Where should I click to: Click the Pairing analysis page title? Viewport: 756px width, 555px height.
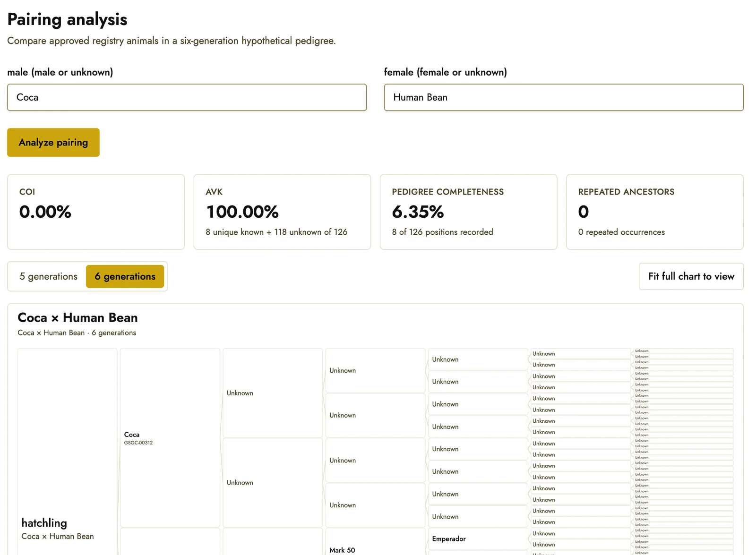(67, 19)
